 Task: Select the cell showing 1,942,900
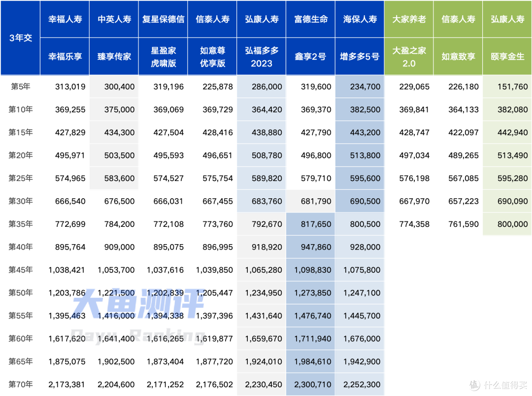[360, 361]
